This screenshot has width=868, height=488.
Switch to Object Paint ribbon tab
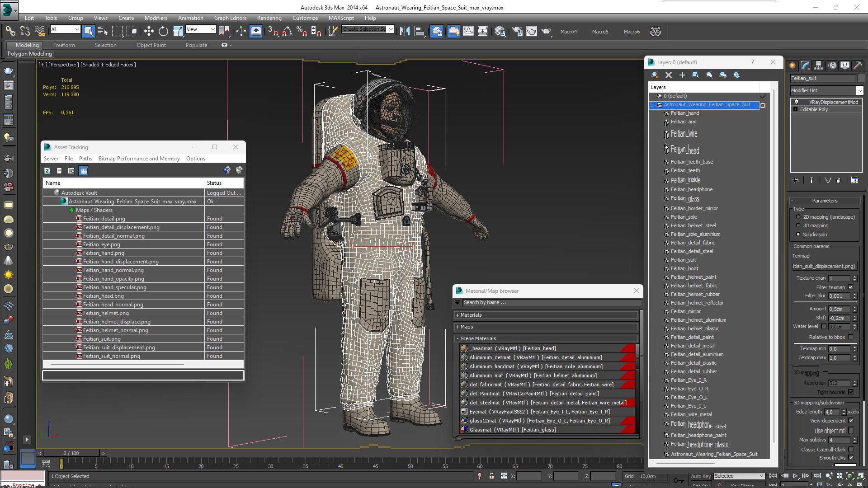(x=151, y=45)
